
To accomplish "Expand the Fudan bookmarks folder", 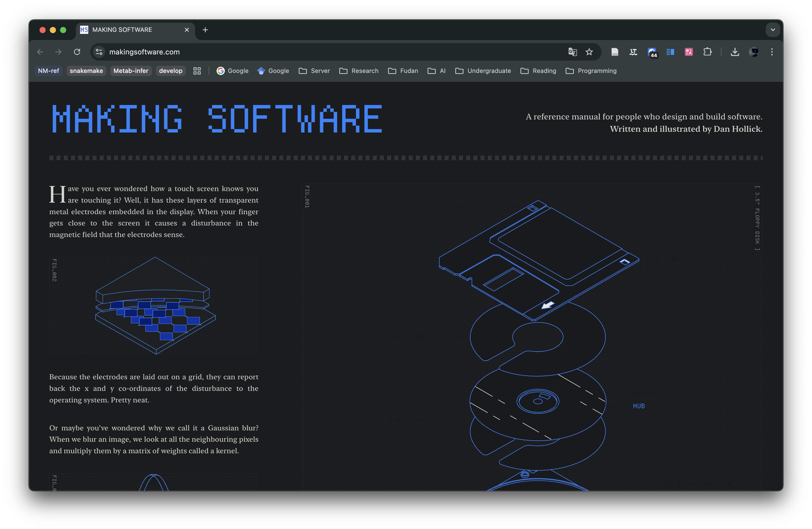I will (403, 71).
